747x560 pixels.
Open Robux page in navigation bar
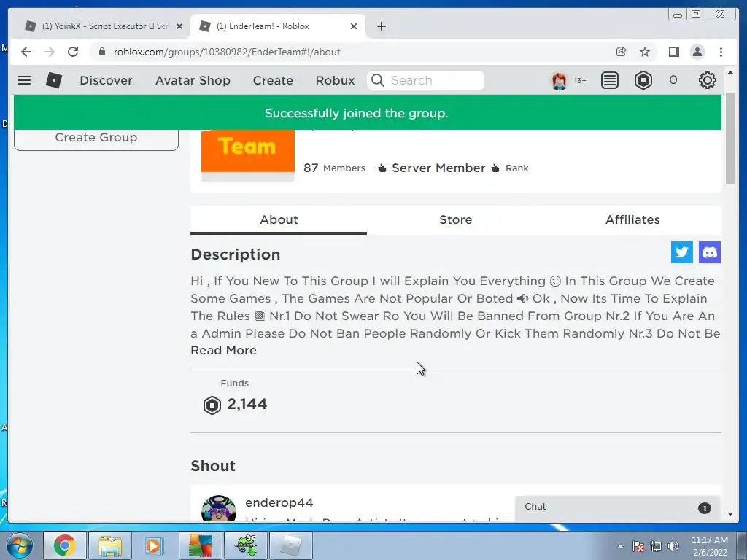point(335,80)
